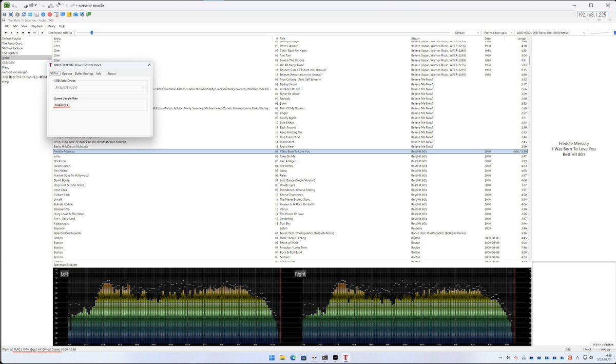The image size is (616, 364).
Task: Switch to the Status tab in XMOS panel
Action: click(x=54, y=73)
